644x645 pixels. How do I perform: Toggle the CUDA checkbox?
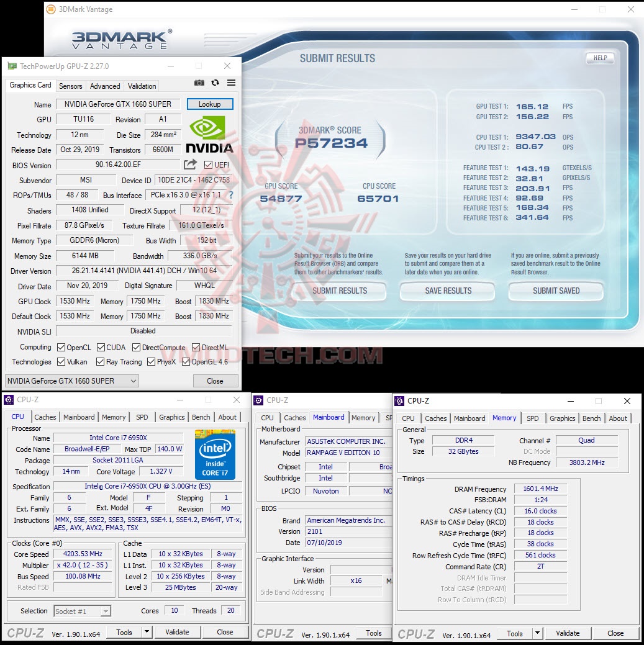click(x=101, y=347)
